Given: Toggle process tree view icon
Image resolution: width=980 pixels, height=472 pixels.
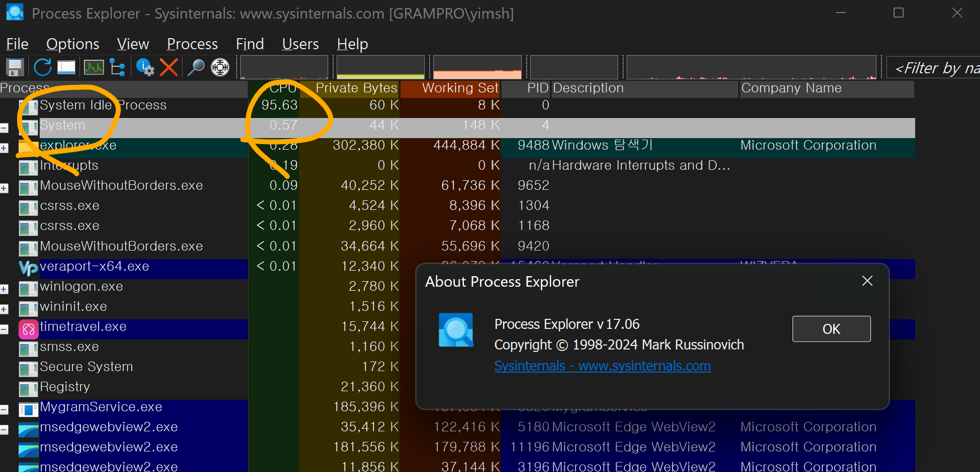Looking at the screenshot, I should [118, 67].
